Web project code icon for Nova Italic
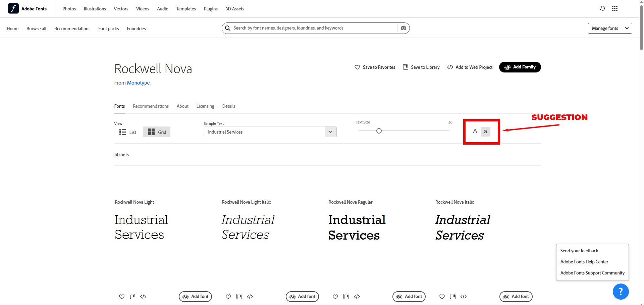The width and height of the screenshot is (644, 305). [x=464, y=297]
